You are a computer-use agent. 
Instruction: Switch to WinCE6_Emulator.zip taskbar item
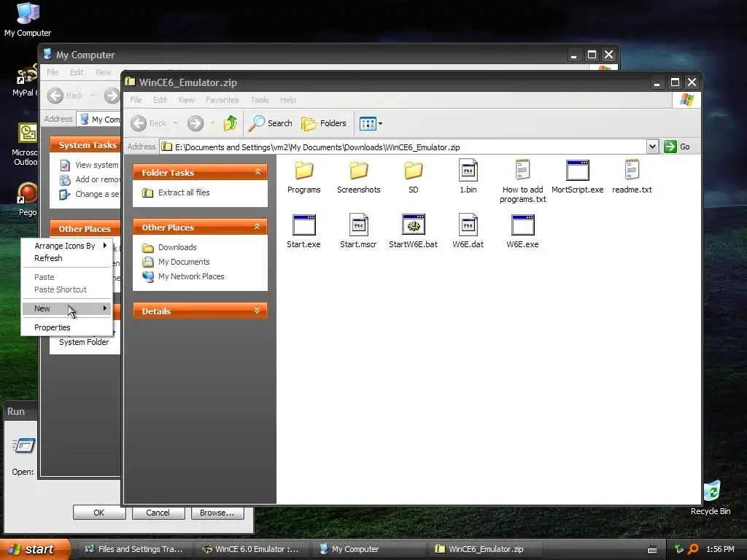click(486, 549)
